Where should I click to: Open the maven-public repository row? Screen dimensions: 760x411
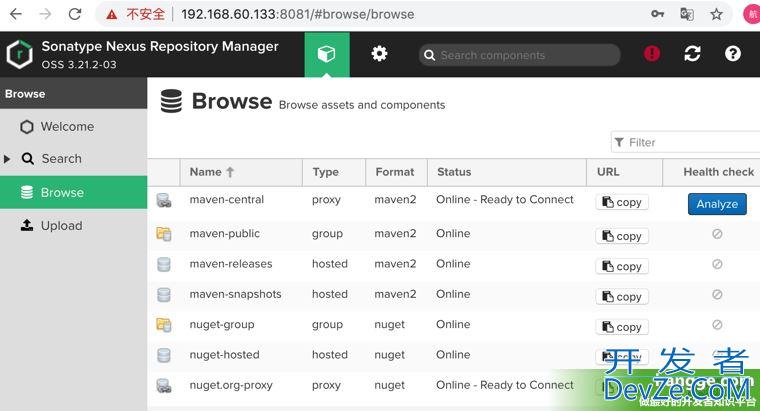pos(454,236)
